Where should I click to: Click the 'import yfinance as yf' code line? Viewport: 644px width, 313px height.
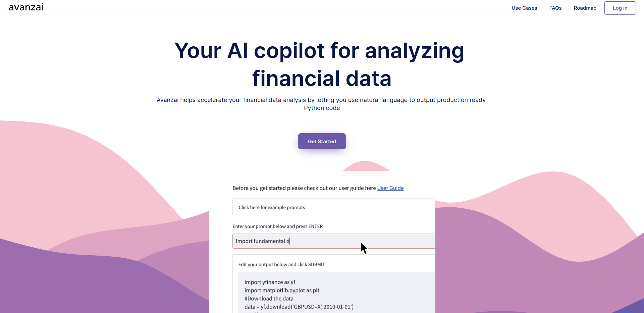(270, 282)
